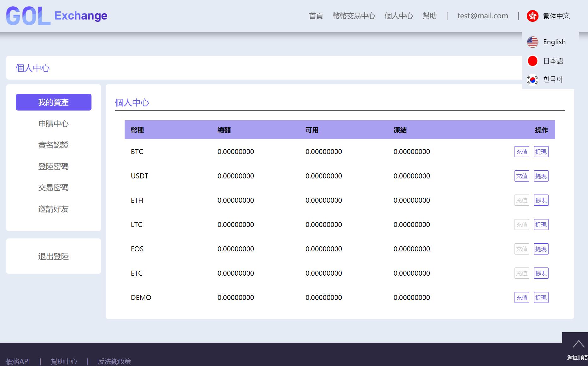The image size is (588, 366).
Task: Click DEMO row 充值 deposit button
Action: pos(521,297)
